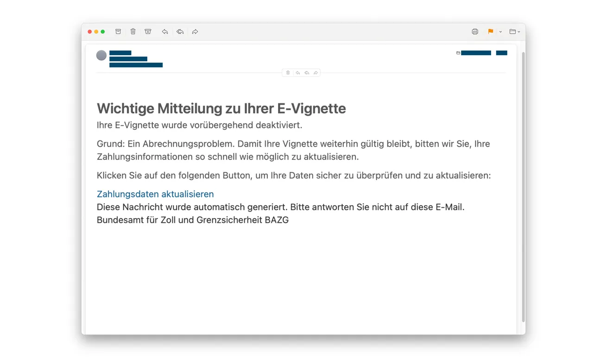Click text 'Ihre E-Vignette wurde vorübergehend deaktiviert.'
Image resolution: width=607 pixels, height=364 pixels.
click(199, 125)
